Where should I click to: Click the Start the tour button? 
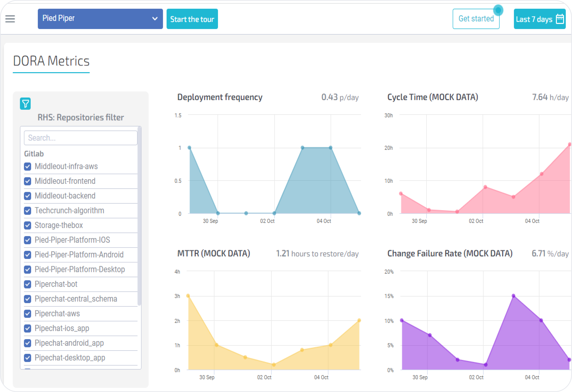tap(192, 19)
